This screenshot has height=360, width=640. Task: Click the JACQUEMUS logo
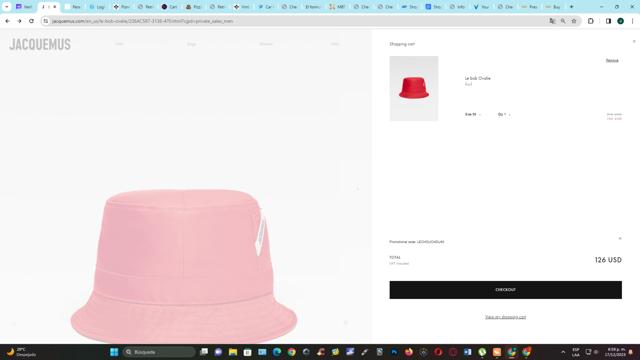(x=40, y=44)
